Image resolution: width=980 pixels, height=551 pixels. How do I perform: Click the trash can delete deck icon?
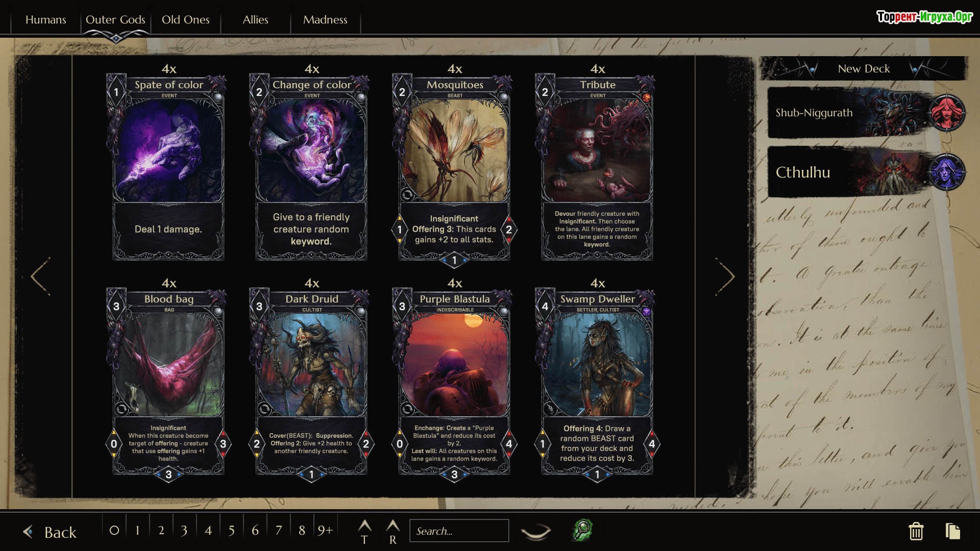(916, 531)
